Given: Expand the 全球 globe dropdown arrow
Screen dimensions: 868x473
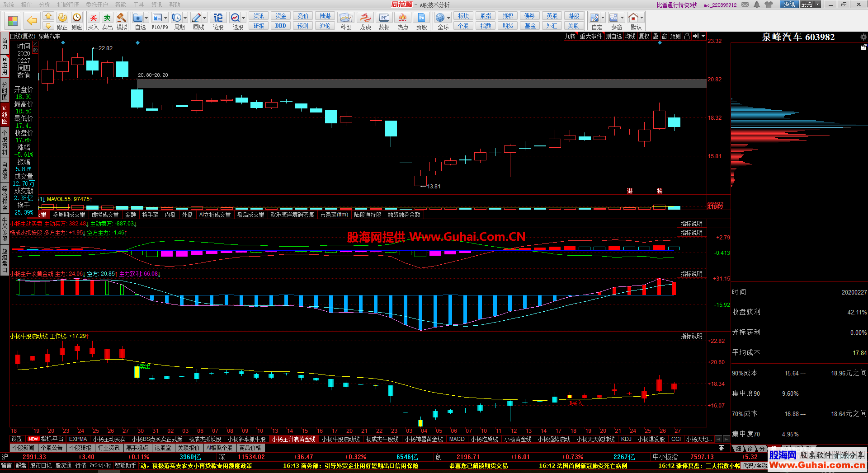Looking at the screenshot, I should tap(448, 18).
